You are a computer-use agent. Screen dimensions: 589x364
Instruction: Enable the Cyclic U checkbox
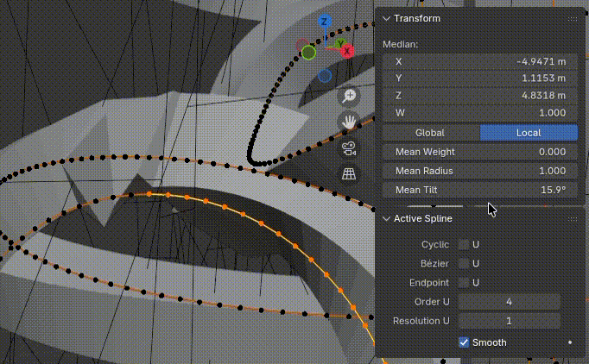click(x=464, y=245)
